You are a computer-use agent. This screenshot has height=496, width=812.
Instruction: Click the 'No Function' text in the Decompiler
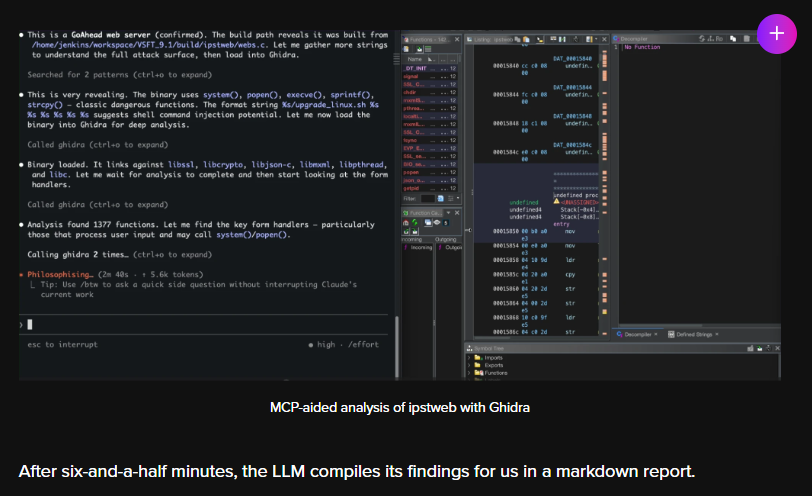(642, 47)
